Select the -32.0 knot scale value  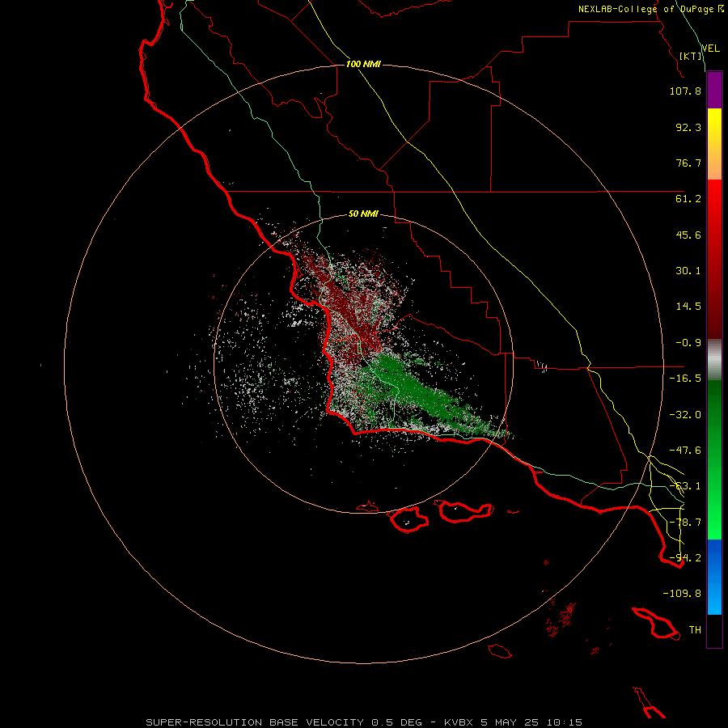point(685,415)
